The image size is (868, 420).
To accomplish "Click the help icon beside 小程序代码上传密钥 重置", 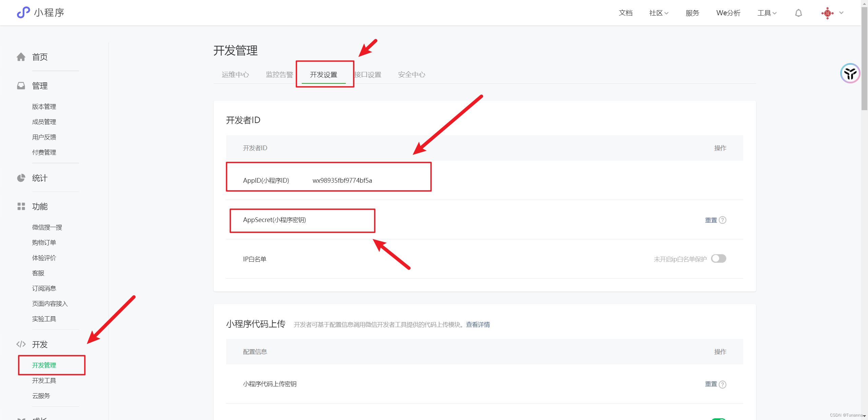I will coord(723,384).
